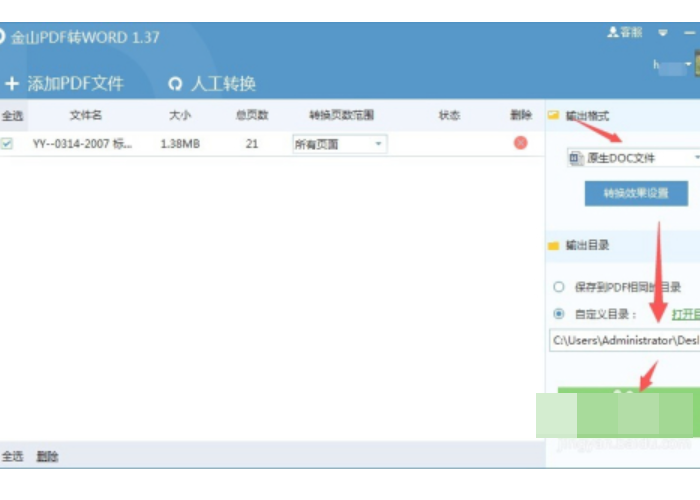
Task: Click the 删除 column header
Action: click(x=521, y=115)
